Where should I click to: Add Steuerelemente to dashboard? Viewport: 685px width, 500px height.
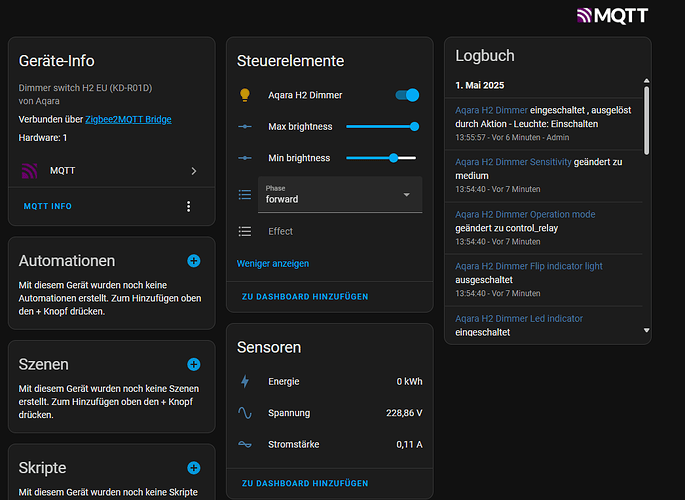pos(305,297)
